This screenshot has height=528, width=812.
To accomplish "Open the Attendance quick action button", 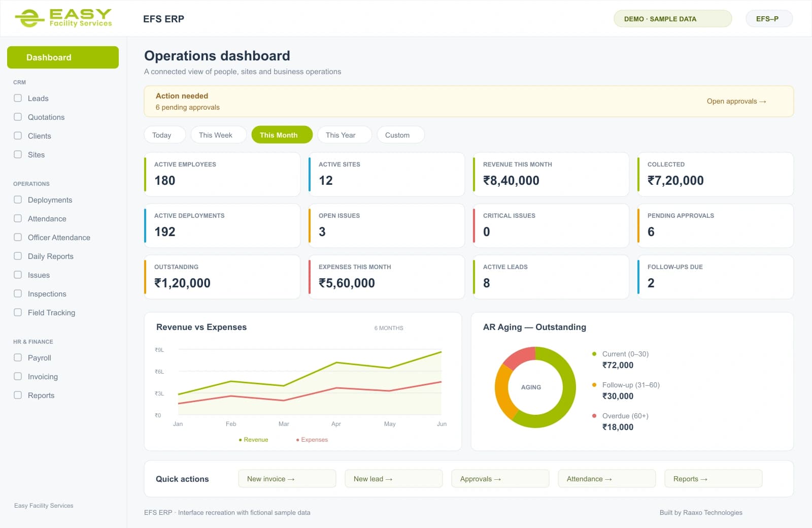I will [607, 478].
